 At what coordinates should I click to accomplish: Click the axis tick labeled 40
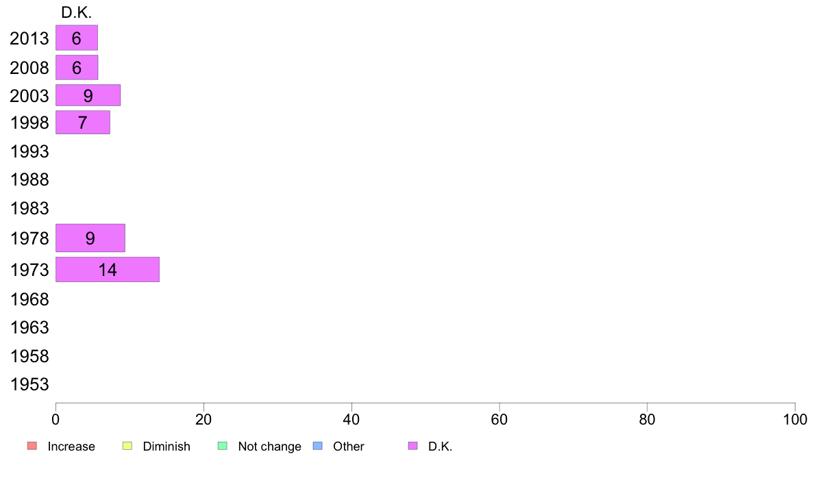351,419
